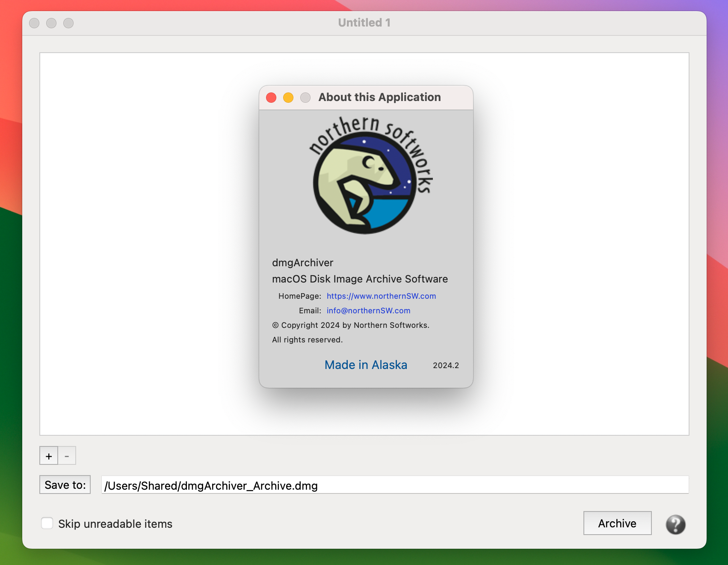
Task: Minimize the About this Application window
Action: [x=288, y=98]
